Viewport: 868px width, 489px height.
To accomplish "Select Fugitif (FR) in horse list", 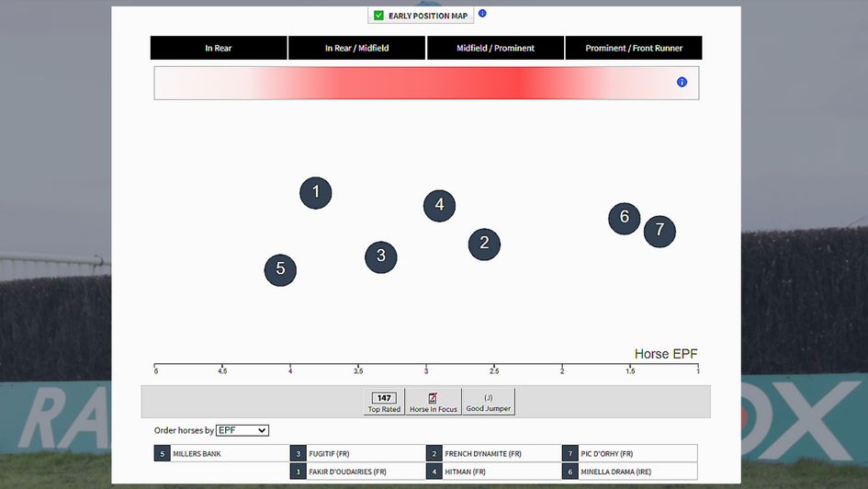I will click(357, 453).
